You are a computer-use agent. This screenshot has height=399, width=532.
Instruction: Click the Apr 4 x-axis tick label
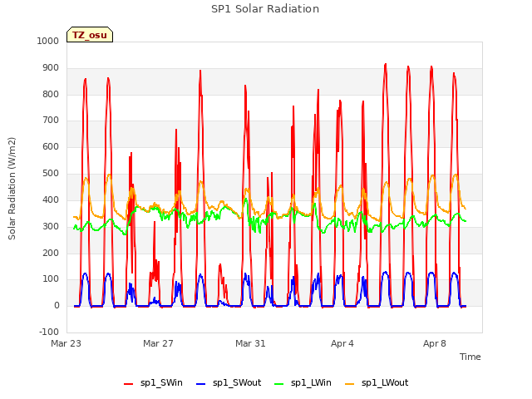tap(342, 343)
